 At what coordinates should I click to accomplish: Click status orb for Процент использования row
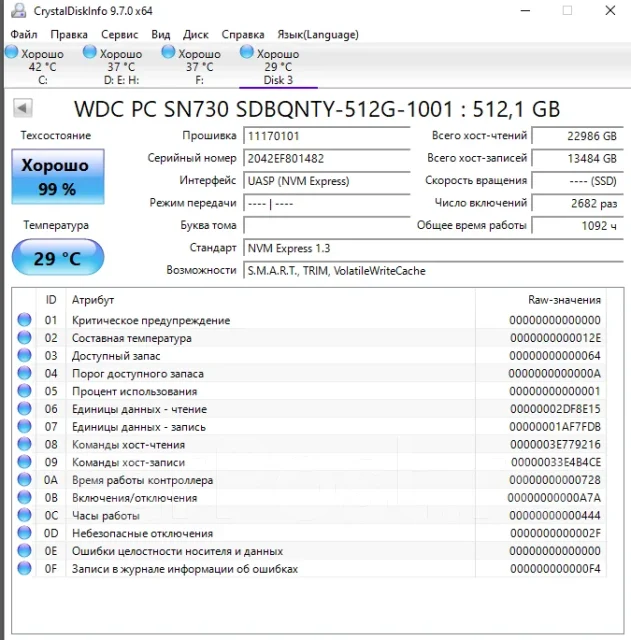24,391
